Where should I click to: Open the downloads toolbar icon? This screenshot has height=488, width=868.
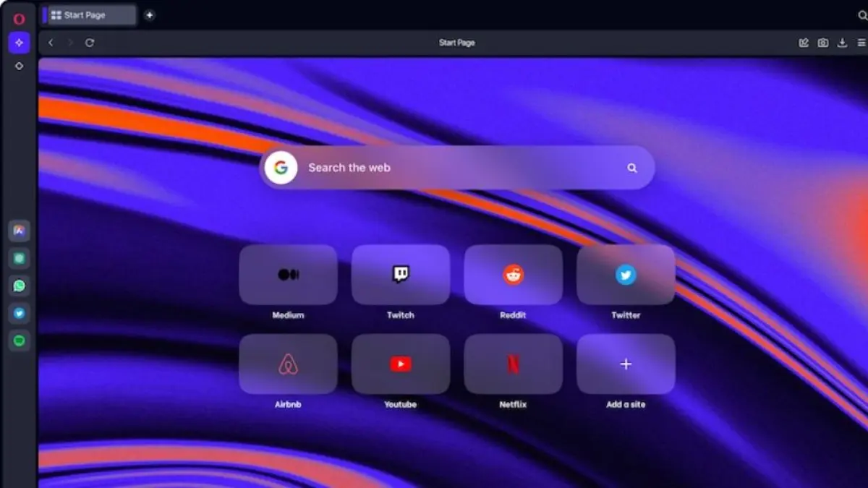click(x=842, y=43)
